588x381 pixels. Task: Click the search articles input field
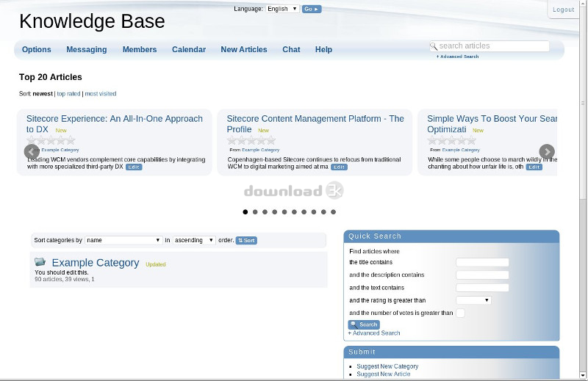[490, 46]
